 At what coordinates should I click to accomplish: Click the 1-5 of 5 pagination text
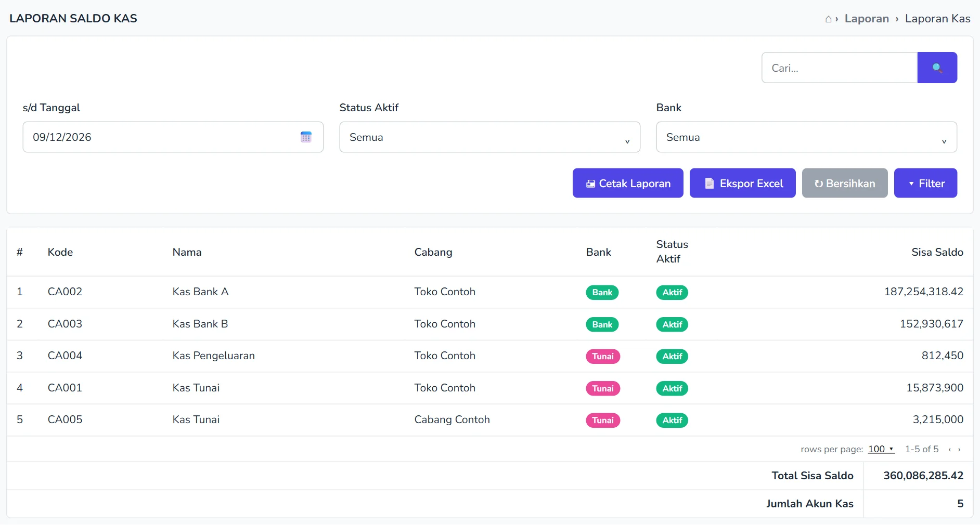[x=922, y=449]
